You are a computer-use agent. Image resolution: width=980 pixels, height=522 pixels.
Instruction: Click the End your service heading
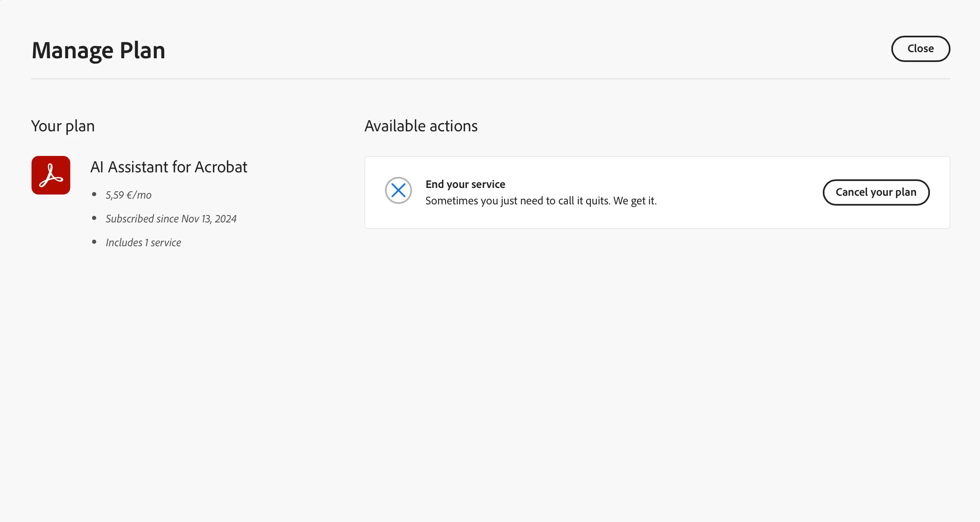click(465, 184)
